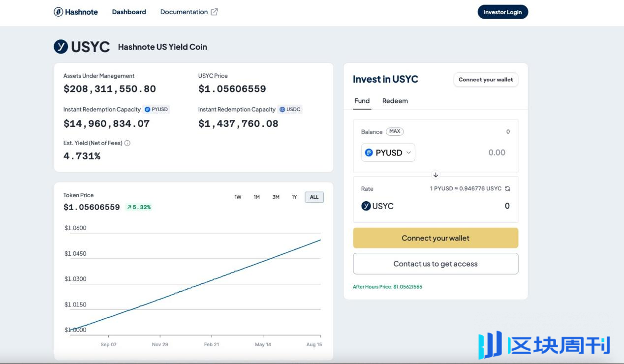Click the USDC badge icon under redemption capacity
624x364 pixels.
282,110
